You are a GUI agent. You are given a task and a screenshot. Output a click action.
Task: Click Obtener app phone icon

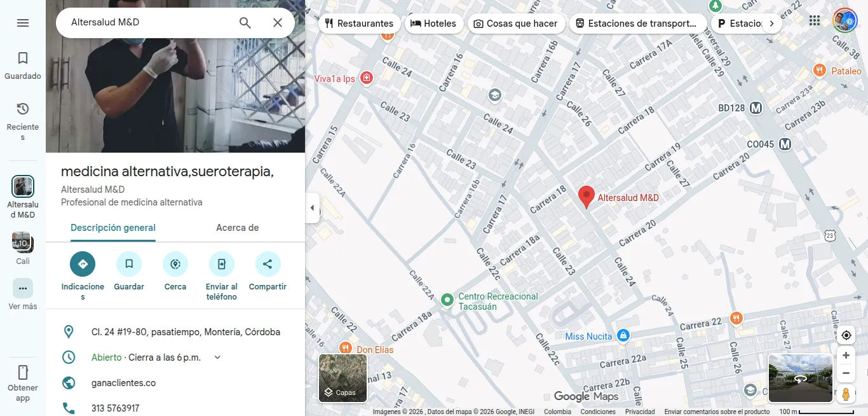tap(23, 372)
